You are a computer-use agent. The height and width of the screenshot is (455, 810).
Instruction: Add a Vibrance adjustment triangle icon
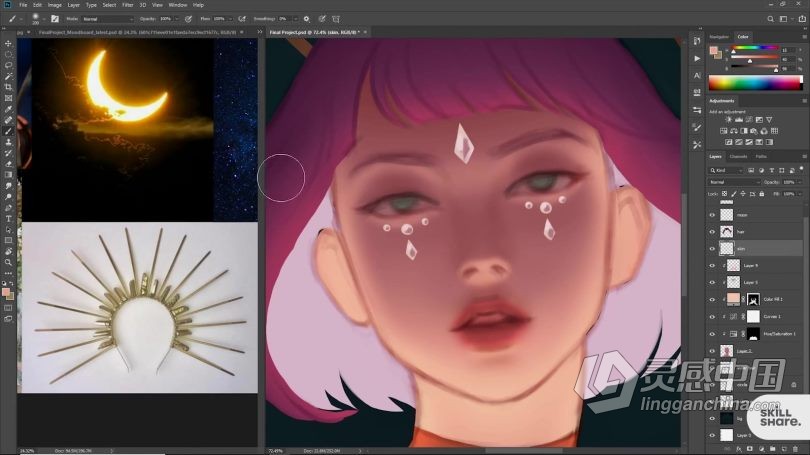(x=769, y=120)
